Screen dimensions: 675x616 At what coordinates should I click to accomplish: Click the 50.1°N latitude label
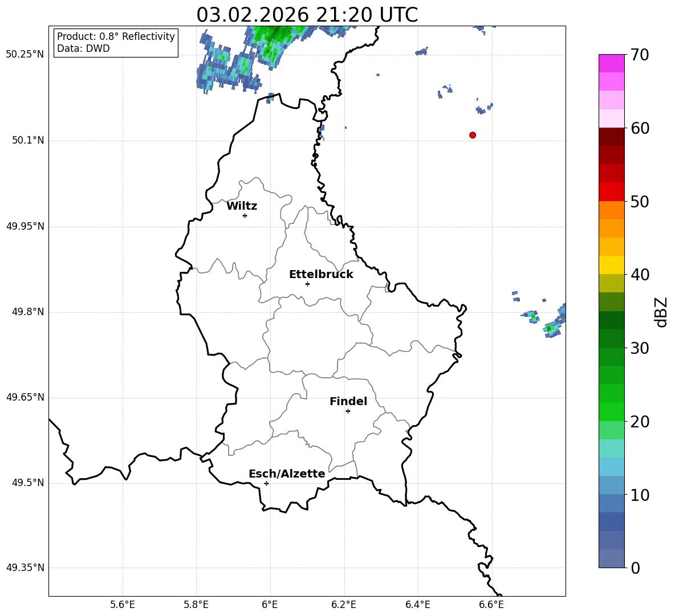(27, 141)
